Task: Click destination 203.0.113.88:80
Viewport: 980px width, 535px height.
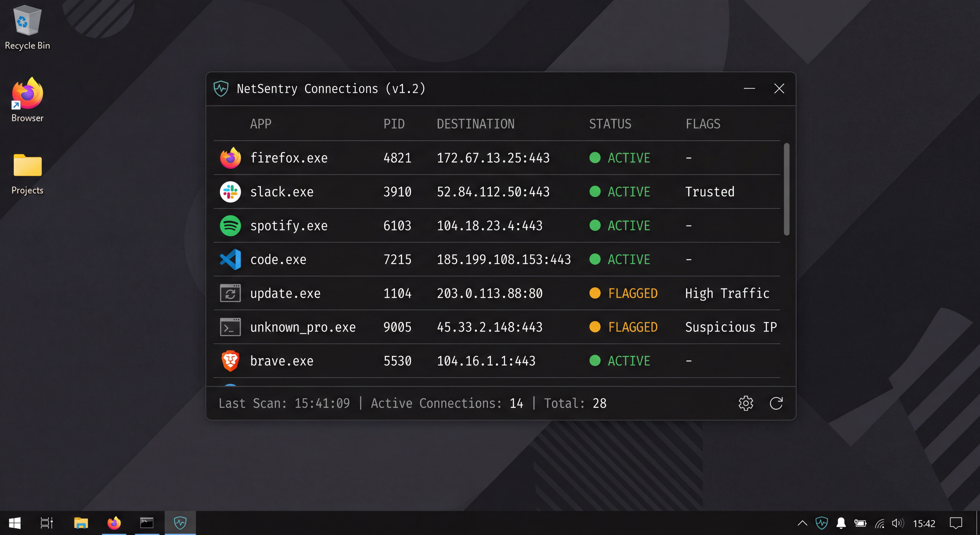Action: point(490,293)
